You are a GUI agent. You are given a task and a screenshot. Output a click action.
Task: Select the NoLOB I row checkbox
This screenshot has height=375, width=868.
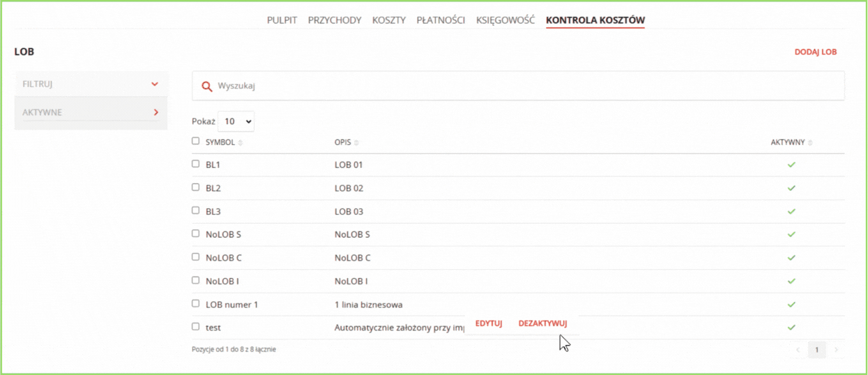point(195,280)
